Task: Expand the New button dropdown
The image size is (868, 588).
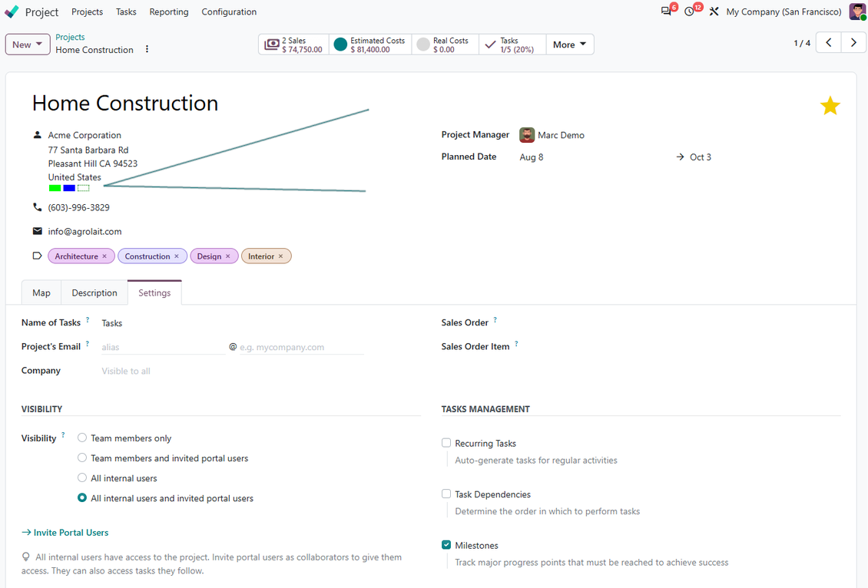Action: coord(28,45)
